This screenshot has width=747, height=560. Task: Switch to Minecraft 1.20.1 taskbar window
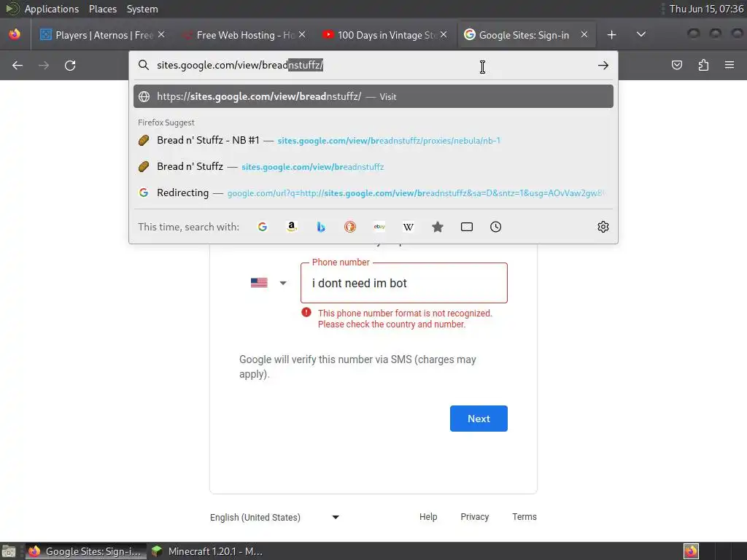click(208, 551)
